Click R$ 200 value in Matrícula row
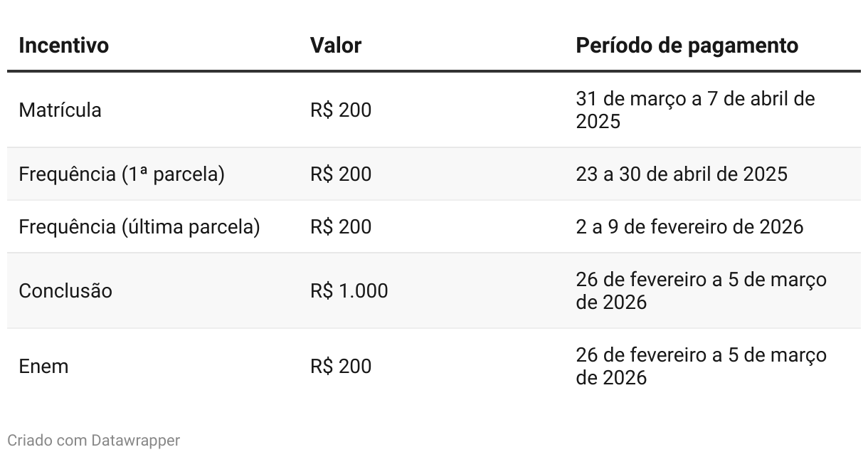 click(x=341, y=110)
